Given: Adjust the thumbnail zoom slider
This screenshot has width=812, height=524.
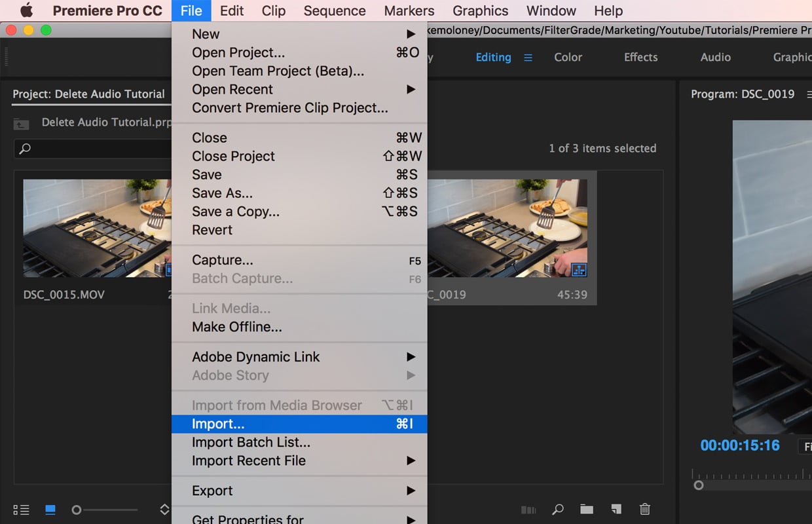Looking at the screenshot, I should pyautogui.click(x=105, y=510).
